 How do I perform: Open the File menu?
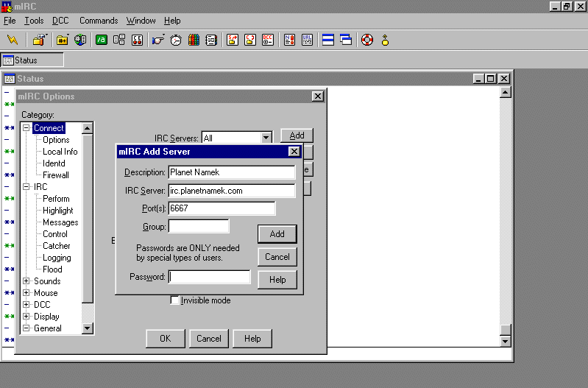click(10, 21)
